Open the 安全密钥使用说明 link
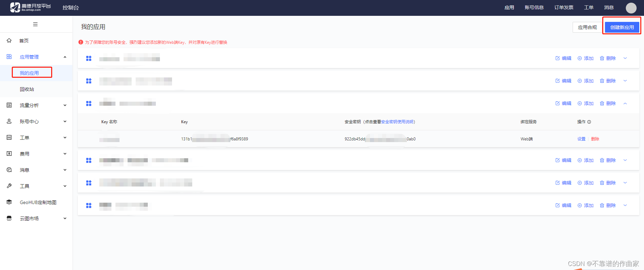644x270 pixels. [x=397, y=122]
